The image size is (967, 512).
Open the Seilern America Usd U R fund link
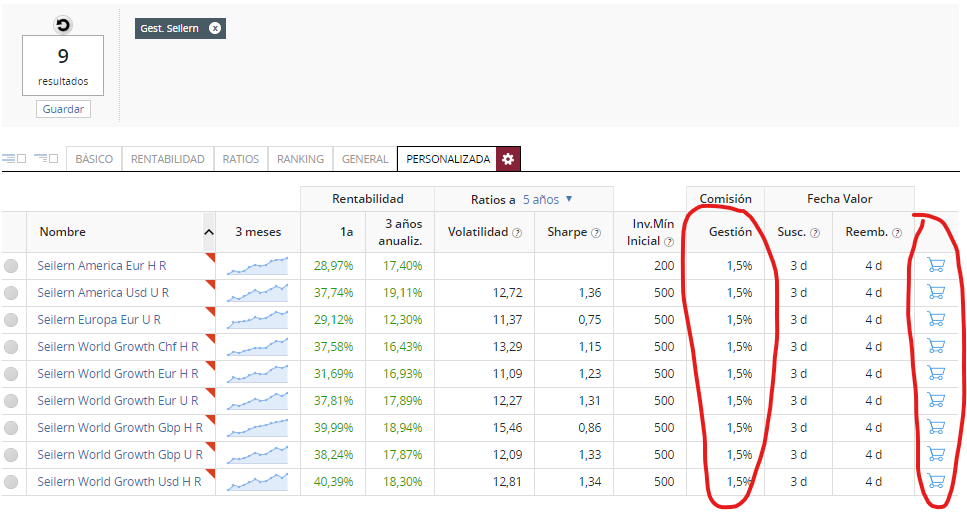click(103, 293)
